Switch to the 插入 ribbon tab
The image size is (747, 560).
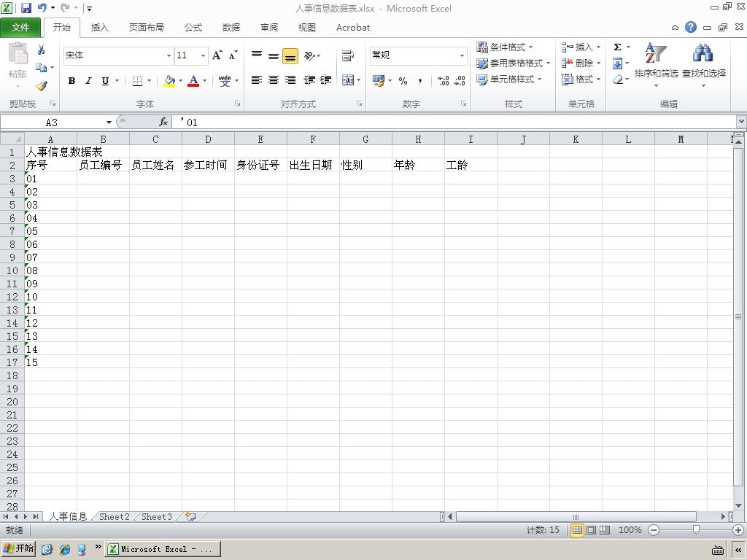pyautogui.click(x=99, y=27)
